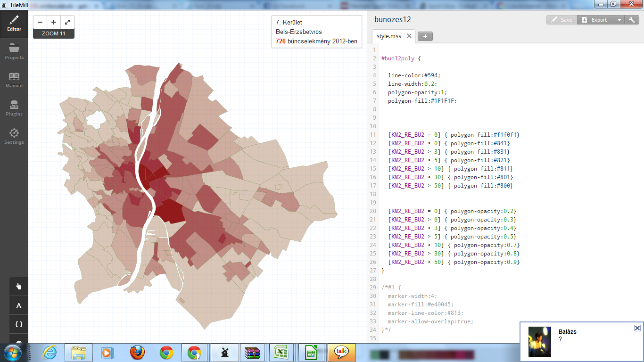The image size is (644, 362).
Task: Switch to LibreOffice Calc taskbar icon
Action: tap(312, 353)
